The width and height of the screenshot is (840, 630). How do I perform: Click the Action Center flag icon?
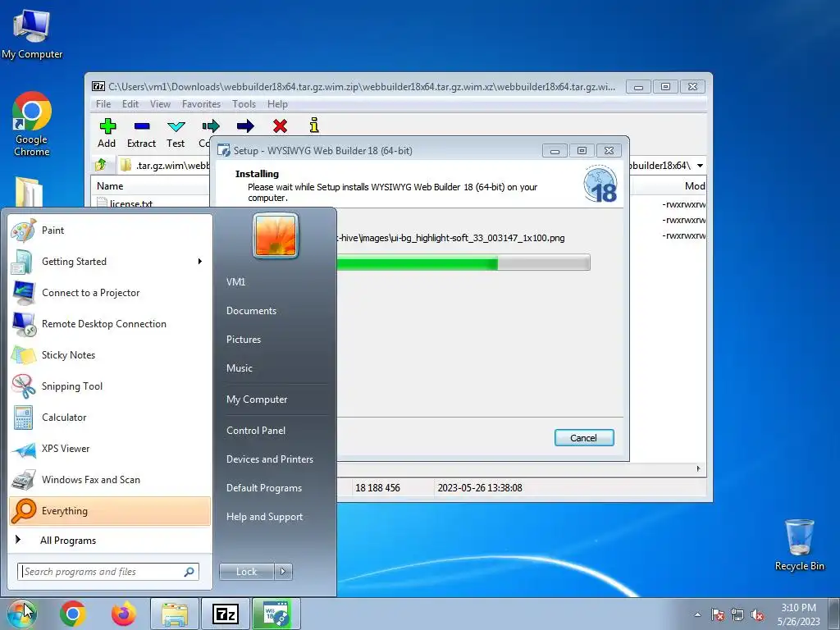pos(717,614)
